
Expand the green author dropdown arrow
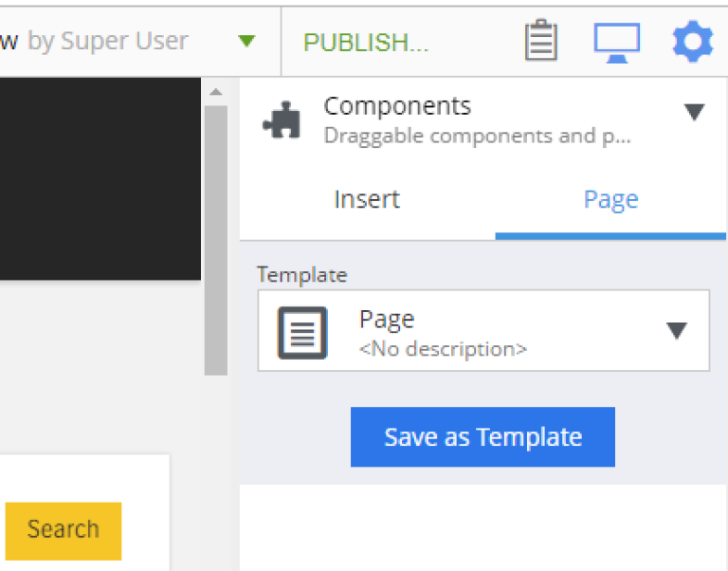click(x=246, y=41)
